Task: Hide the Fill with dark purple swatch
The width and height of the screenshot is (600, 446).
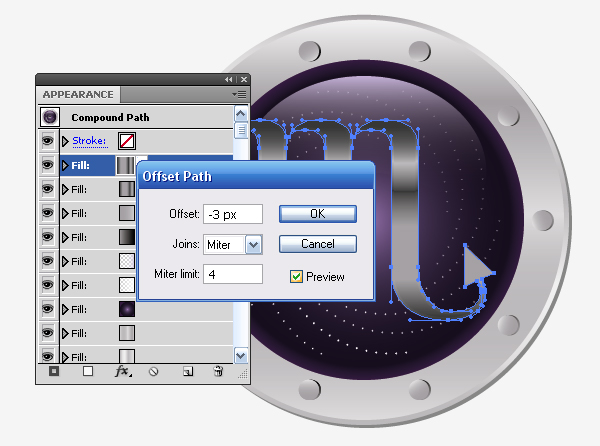Action: tap(47, 309)
